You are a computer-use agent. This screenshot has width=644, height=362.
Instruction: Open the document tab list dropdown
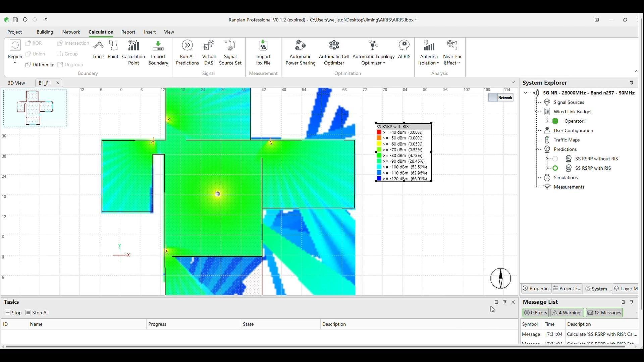[x=513, y=82]
